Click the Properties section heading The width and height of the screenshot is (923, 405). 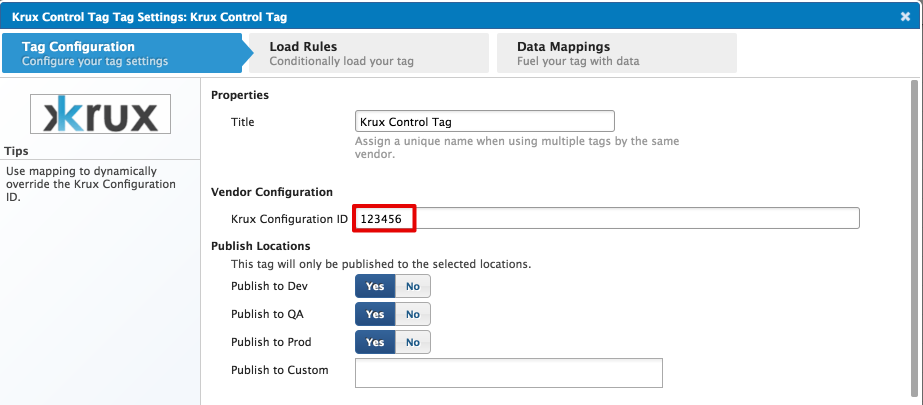point(240,95)
